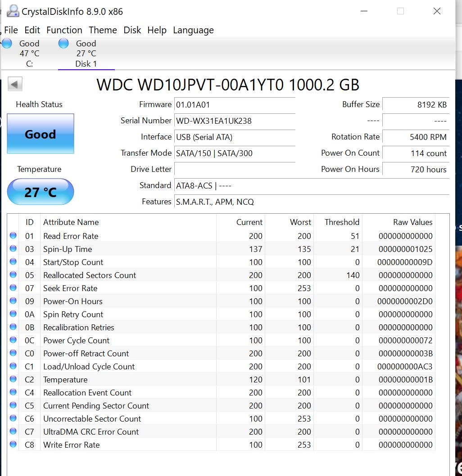Screen dimensions: 462x476
Task: Click status orb for Current Pending Sector Count
Action: tap(13, 405)
